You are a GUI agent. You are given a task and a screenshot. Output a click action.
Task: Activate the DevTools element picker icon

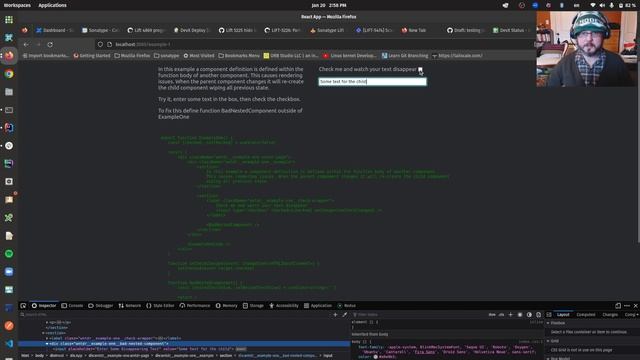(x=23, y=306)
